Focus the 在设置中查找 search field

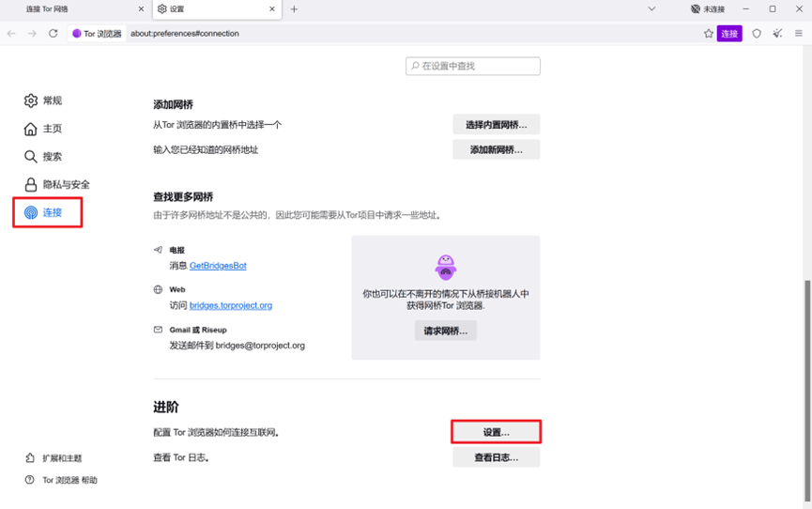point(473,66)
